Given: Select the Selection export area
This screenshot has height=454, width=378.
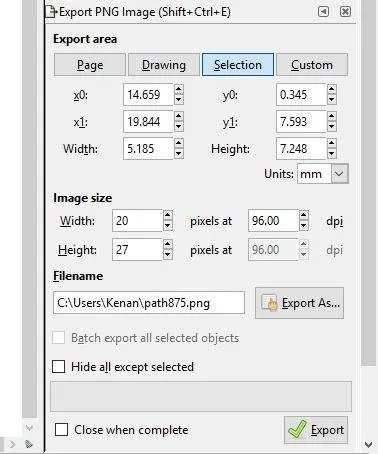Looking at the screenshot, I should [x=238, y=65].
